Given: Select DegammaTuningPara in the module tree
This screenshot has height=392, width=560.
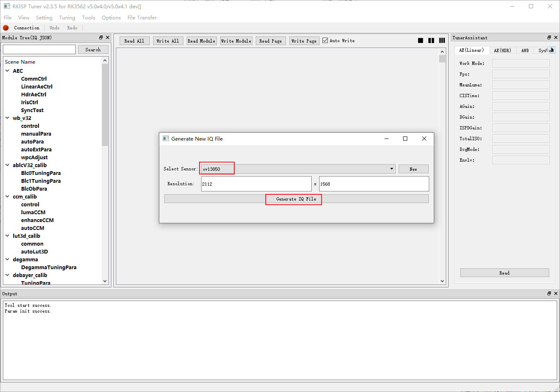Looking at the screenshot, I should point(49,267).
